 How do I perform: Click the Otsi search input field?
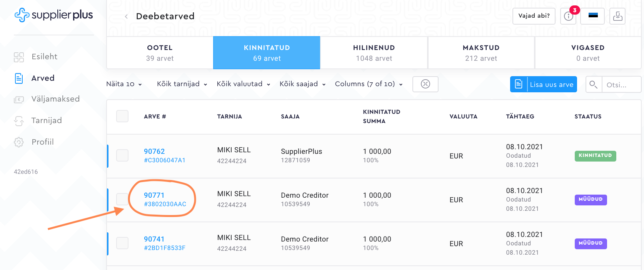[621, 85]
